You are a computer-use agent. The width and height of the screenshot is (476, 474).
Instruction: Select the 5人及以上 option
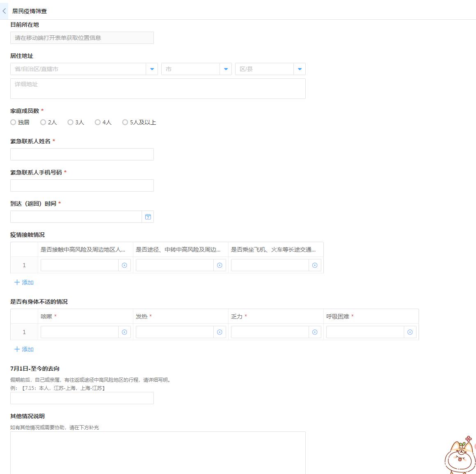click(125, 122)
